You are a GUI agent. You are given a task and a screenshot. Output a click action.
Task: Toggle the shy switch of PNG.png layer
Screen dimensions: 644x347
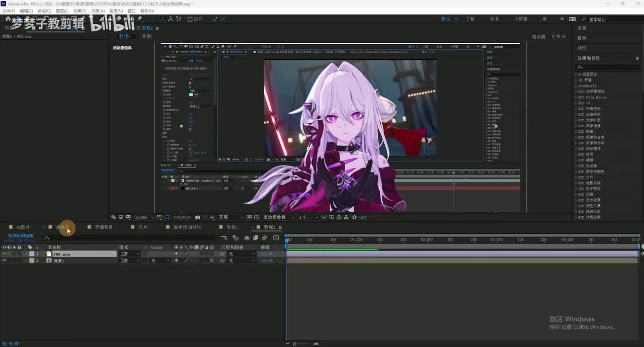coord(176,254)
